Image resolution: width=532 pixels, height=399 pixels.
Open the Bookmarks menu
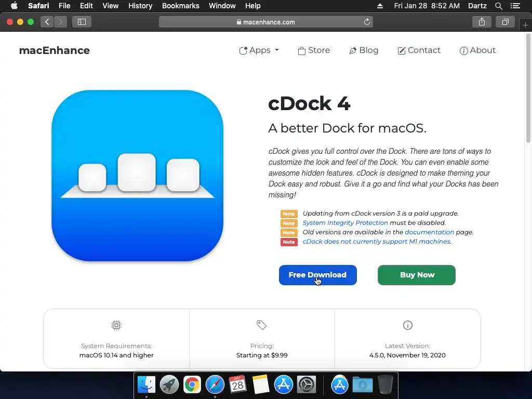(x=180, y=6)
